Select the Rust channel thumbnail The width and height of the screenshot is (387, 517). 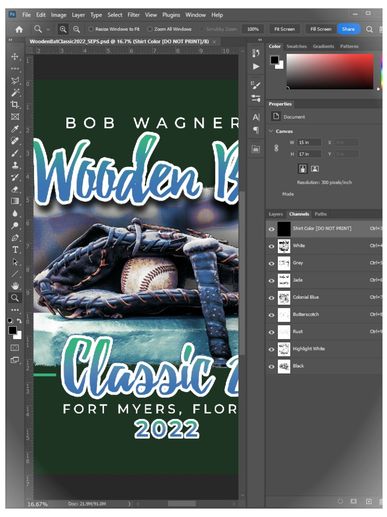tap(284, 332)
